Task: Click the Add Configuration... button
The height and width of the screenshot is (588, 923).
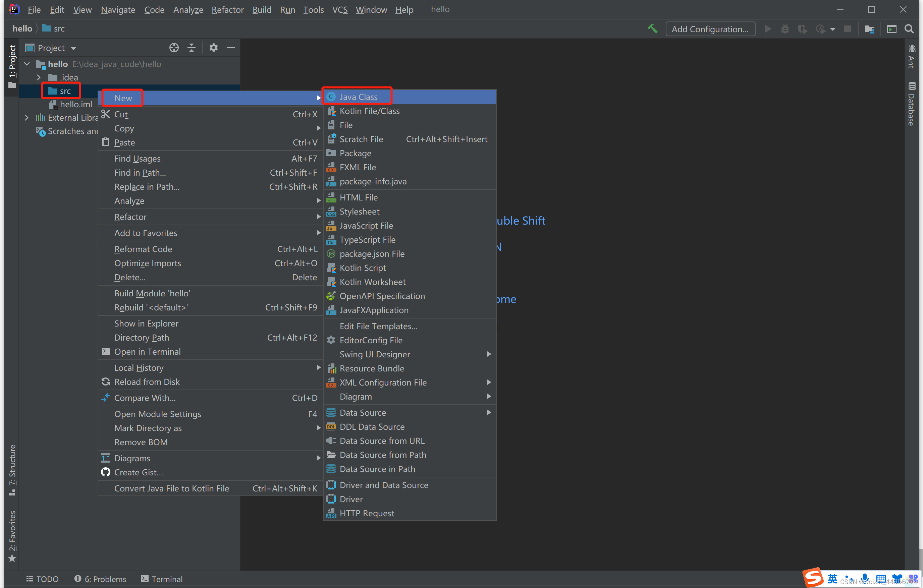Action: pos(710,29)
